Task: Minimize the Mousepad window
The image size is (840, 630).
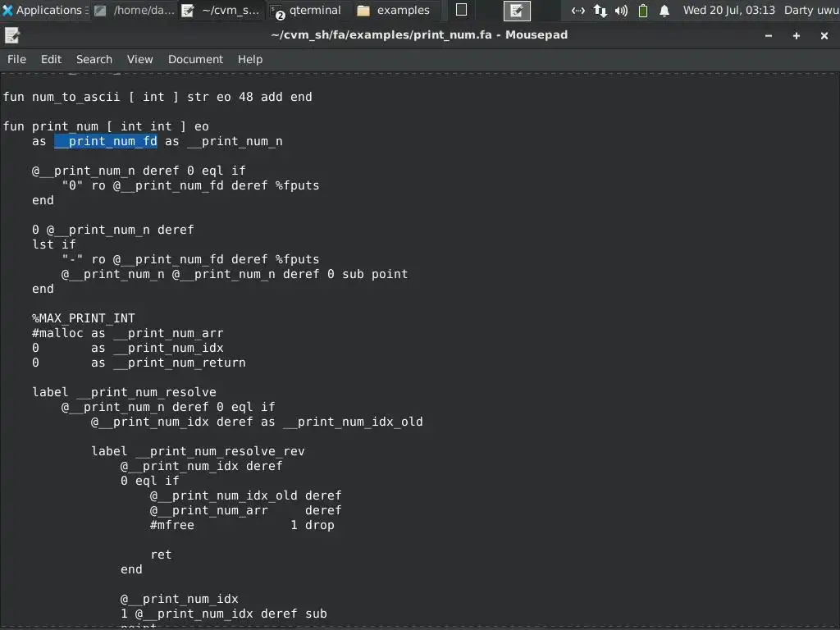Action: tap(768, 35)
